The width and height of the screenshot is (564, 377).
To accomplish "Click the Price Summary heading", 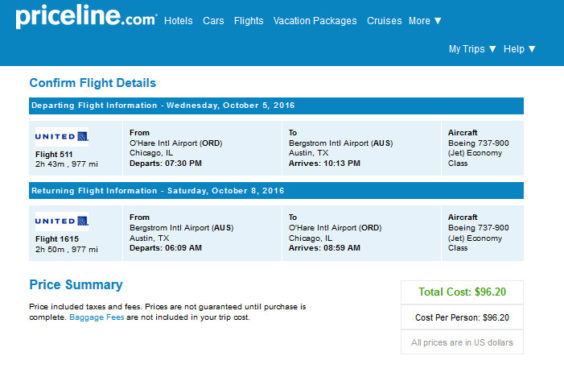I will pyautogui.click(x=76, y=285).
